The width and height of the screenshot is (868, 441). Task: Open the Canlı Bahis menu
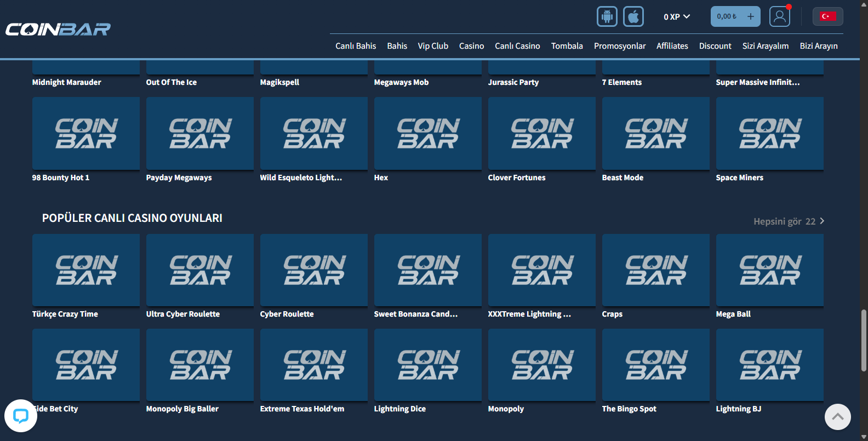coord(356,46)
